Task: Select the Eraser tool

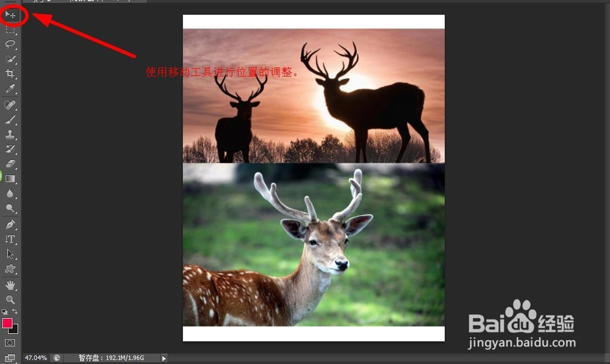Action: 10,164
